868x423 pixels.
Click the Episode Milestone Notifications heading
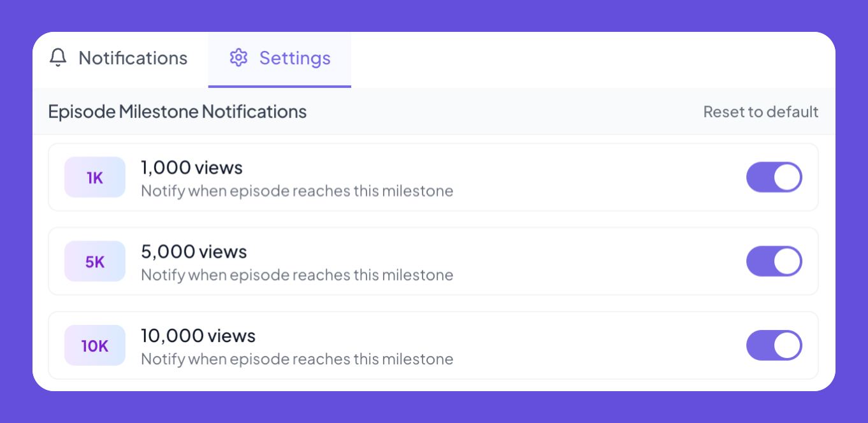(x=177, y=112)
